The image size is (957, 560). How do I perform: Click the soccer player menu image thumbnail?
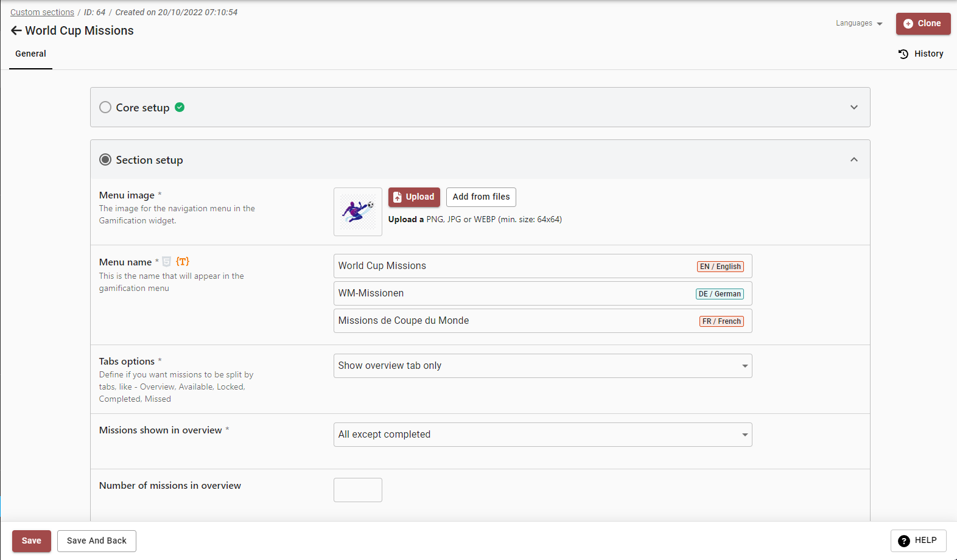[358, 212]
